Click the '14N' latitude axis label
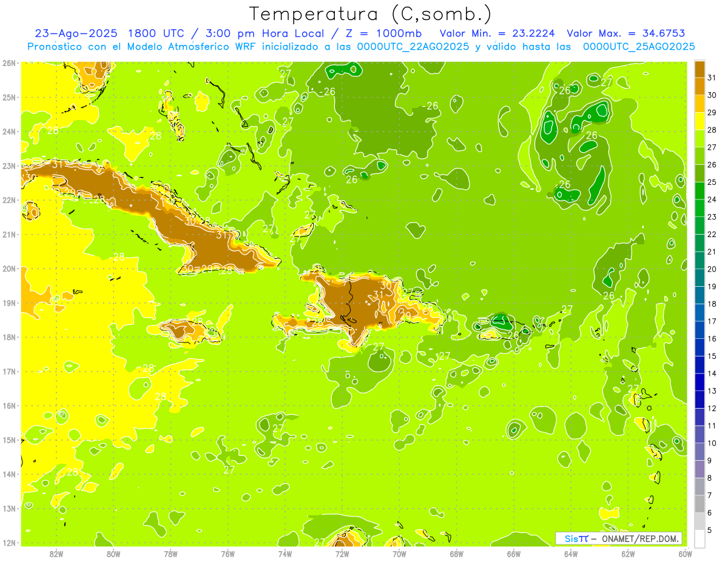728x562 pixels. click(x=8, y=474)
